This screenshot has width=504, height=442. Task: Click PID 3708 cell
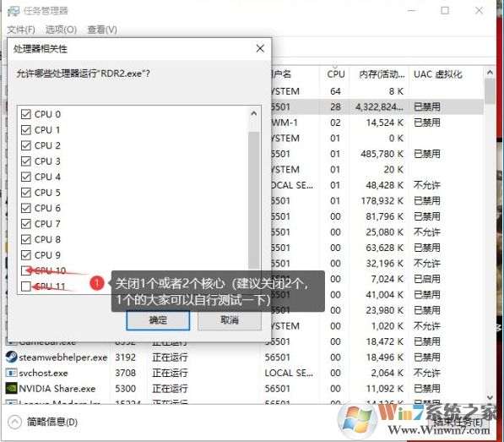[125, 374]
